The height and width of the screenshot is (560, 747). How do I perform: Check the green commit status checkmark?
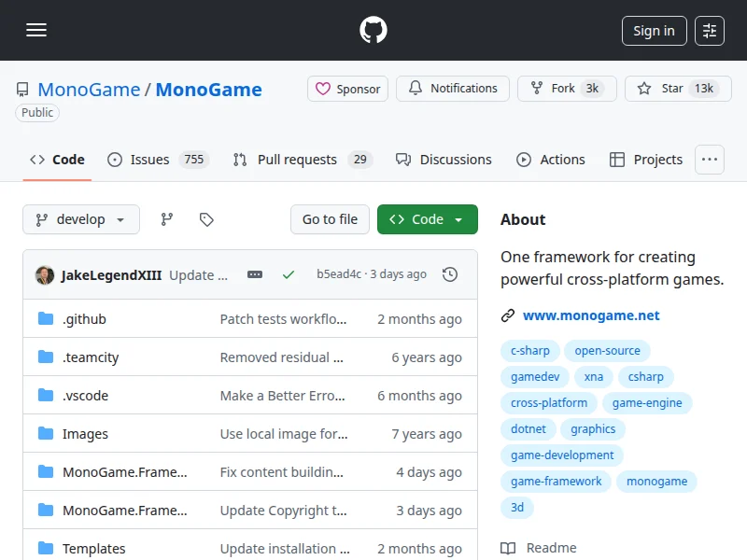point(289,274)
